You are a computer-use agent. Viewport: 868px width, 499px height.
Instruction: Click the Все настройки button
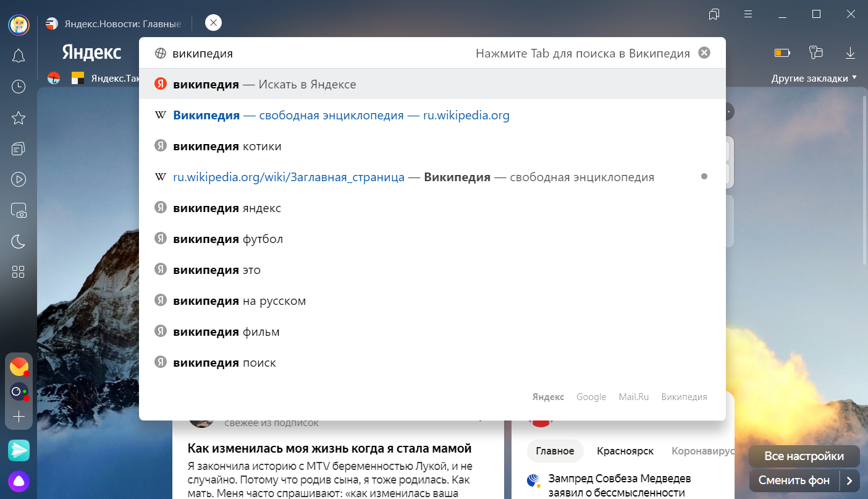[x=804, y=456]
